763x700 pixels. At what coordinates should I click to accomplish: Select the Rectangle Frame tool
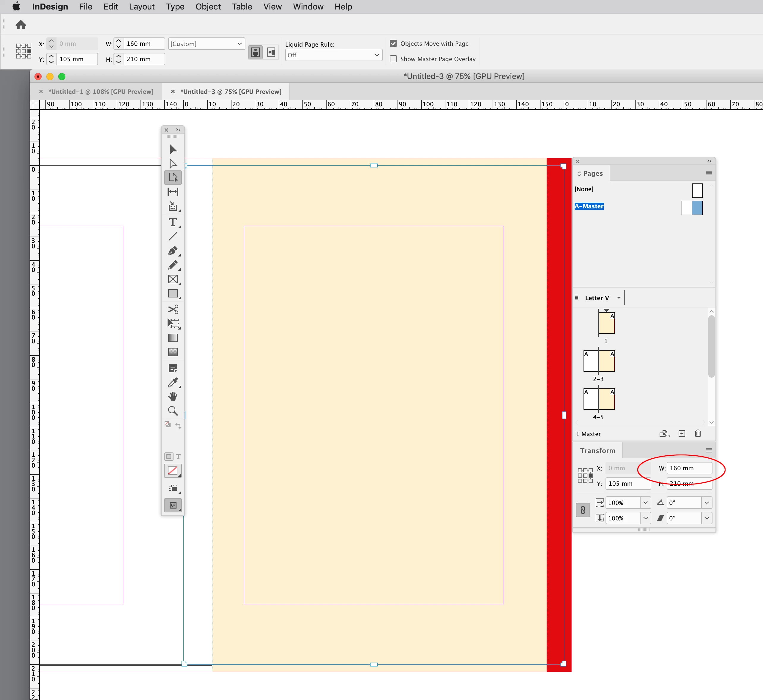(x=173, y=280)
